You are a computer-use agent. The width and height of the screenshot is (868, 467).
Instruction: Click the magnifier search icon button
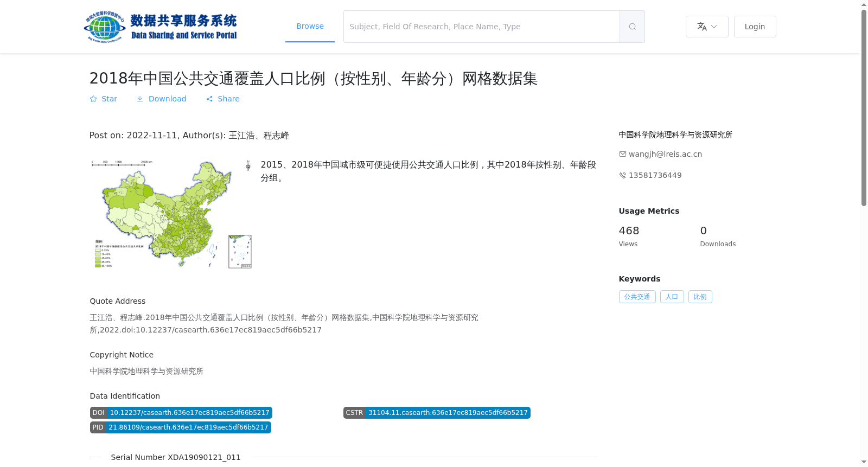click(632, 27)
